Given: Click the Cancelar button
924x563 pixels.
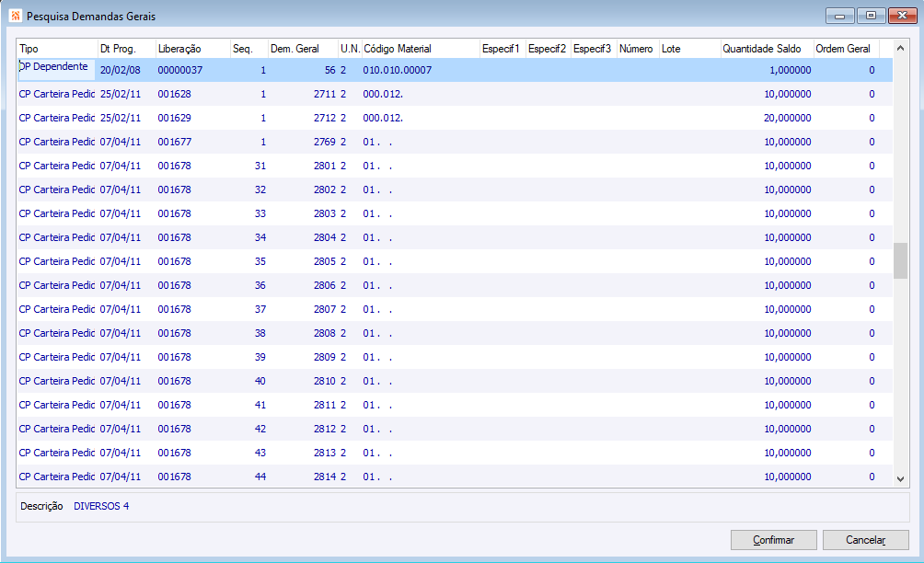Looking at the screenshot, I should 865,540.
